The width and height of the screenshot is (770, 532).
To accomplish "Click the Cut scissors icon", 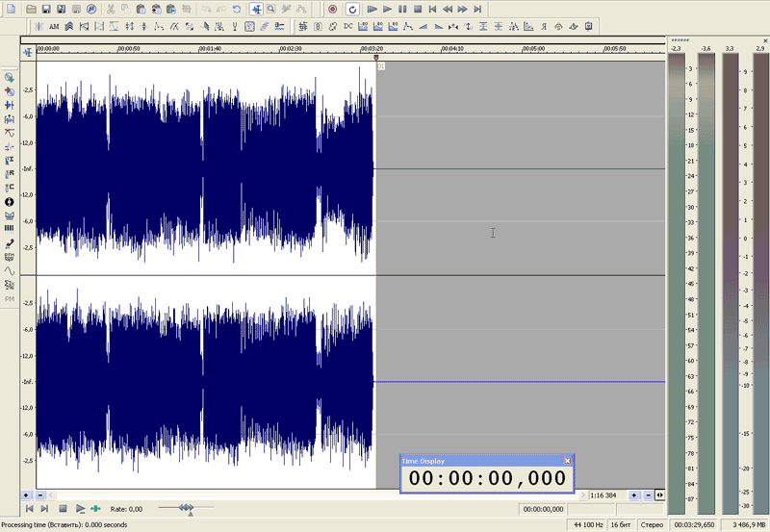I will (x=112, y=9).
